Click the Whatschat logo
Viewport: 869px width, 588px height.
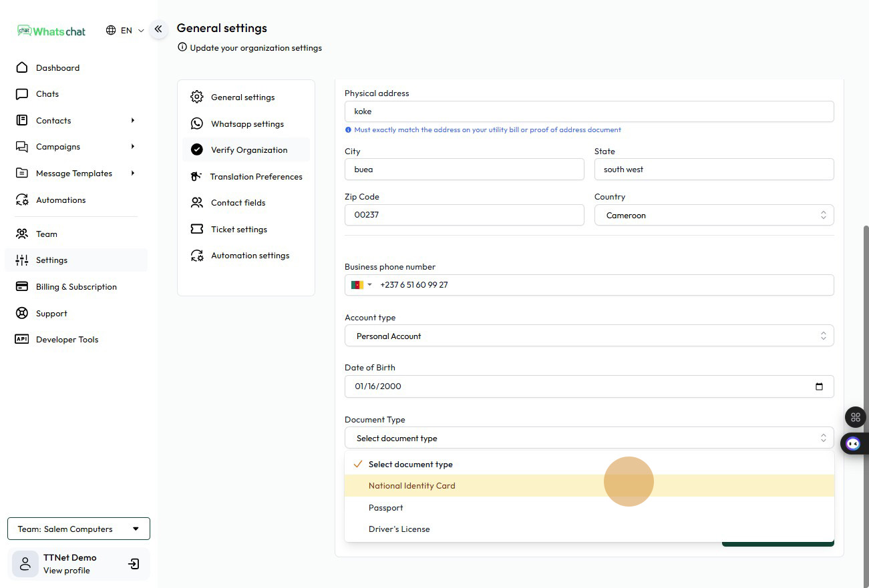[x=51, y=31]
